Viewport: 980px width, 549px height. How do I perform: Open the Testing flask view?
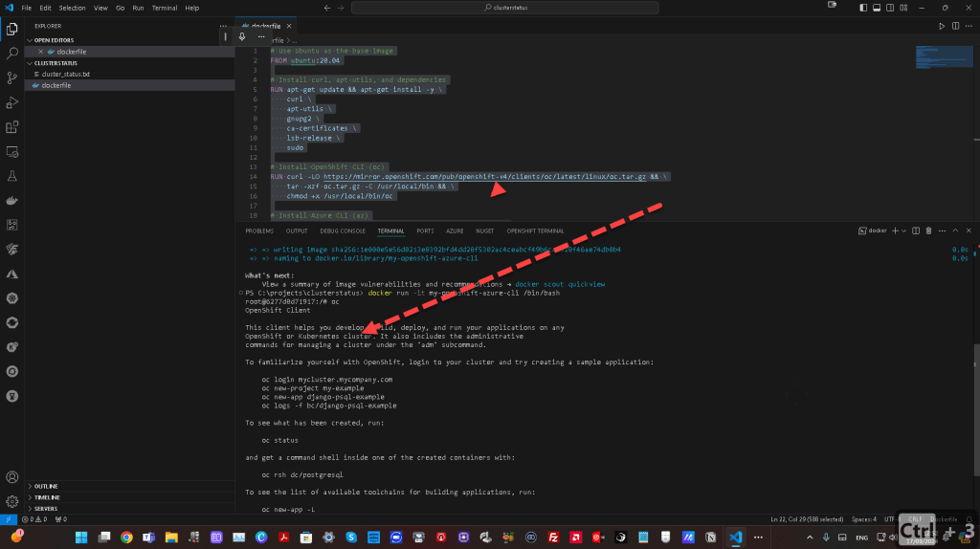(x=11, y=176)
